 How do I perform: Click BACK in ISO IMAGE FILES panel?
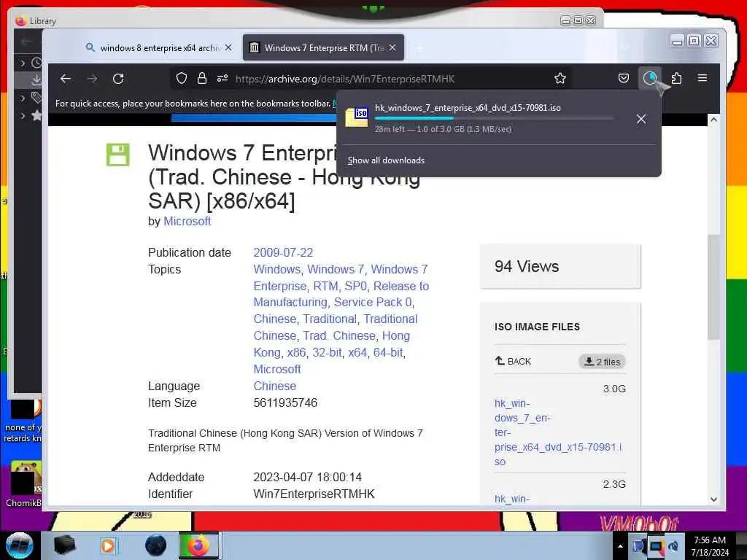point(513,362)
